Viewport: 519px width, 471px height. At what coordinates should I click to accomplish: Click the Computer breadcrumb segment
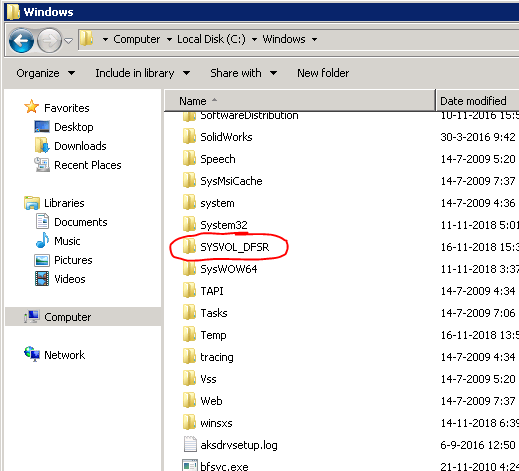[137, 39]
